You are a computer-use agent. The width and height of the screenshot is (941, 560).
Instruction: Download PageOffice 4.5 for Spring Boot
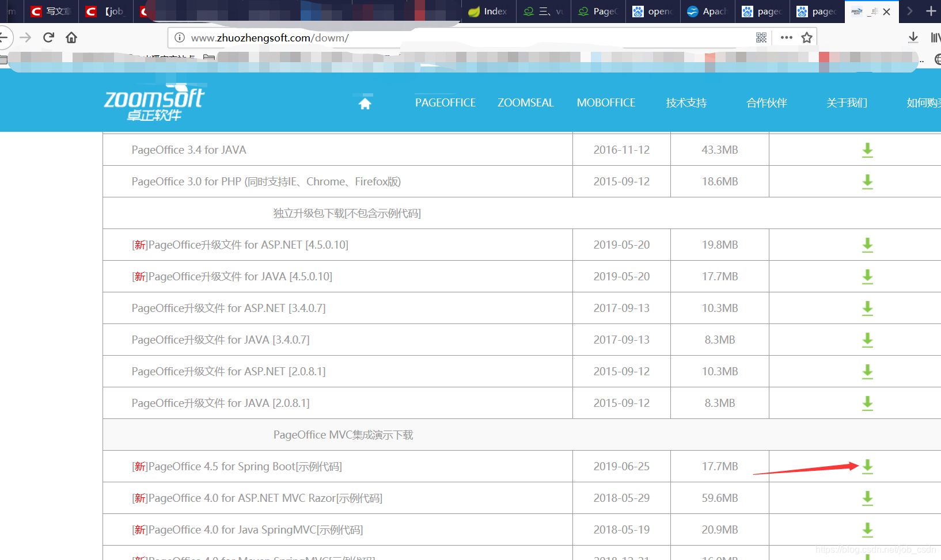(x=867, y=467)
